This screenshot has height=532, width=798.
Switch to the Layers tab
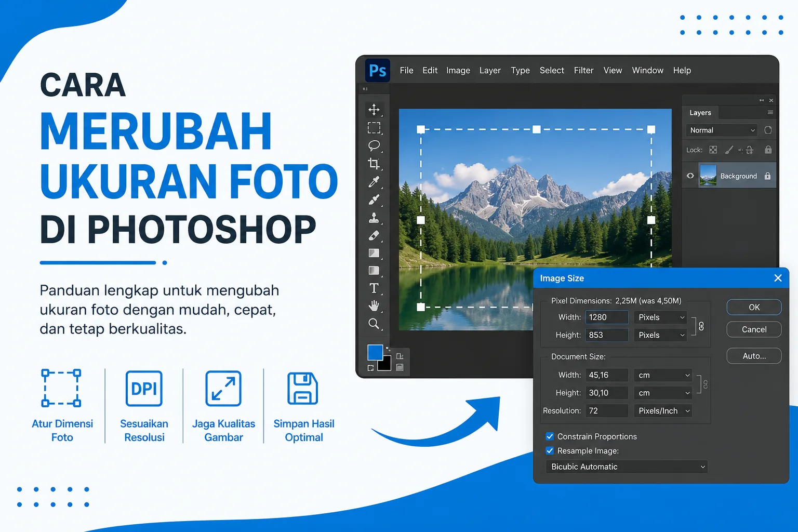tap(700, 113)
